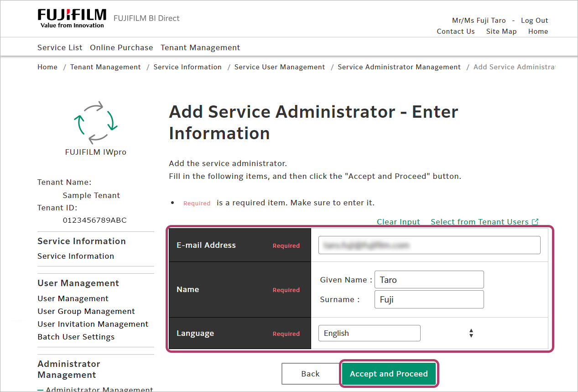Click the Log Out link
The image size is (578, 392).
(x=534, y=21)
